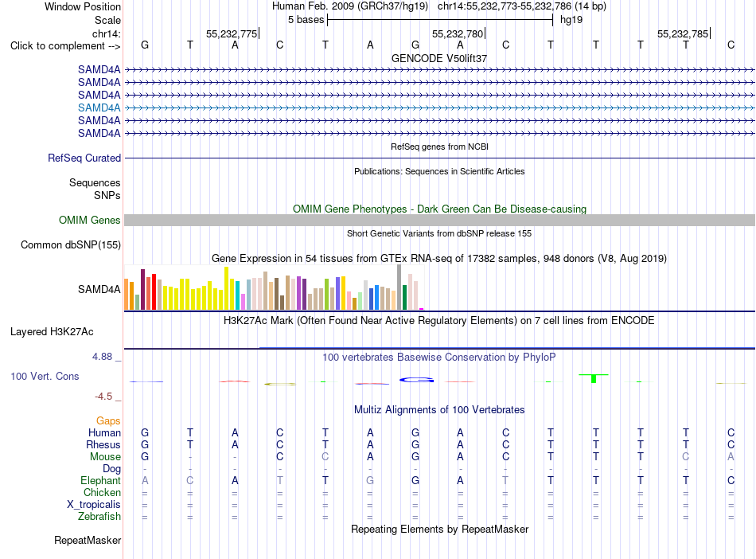Click the light-blue highlighted SAMD4A transcript label

click(x=99, y=107)
